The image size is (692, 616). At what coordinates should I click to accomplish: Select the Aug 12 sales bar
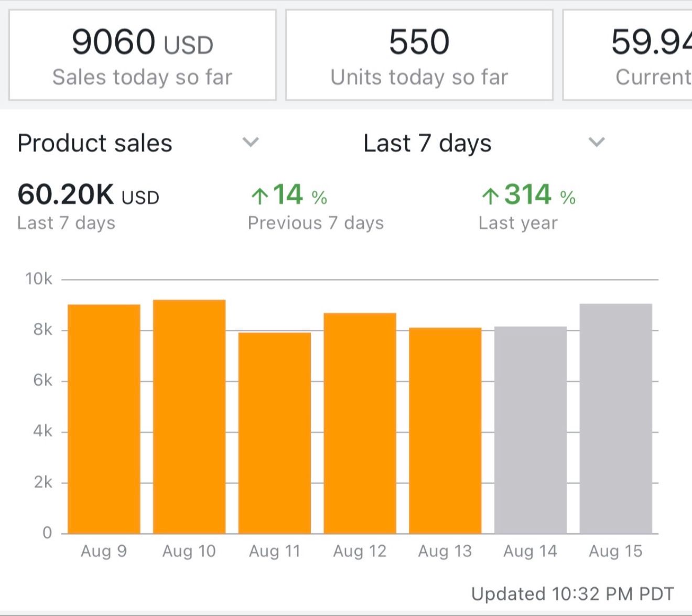point(360,424)
